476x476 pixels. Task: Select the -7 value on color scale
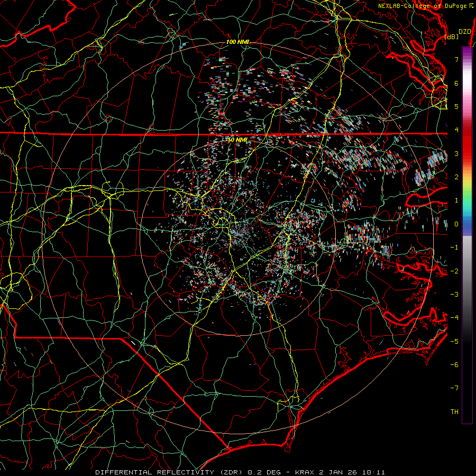tap(454, 388)
